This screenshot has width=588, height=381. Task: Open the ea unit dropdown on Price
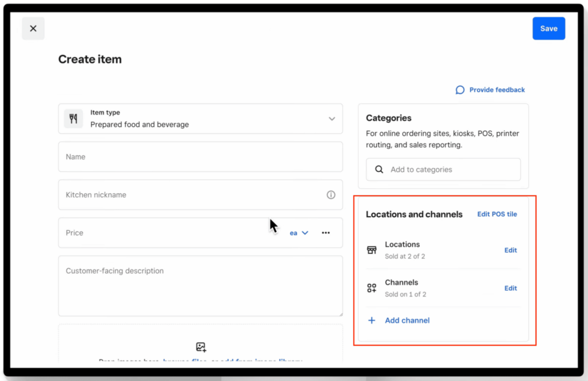pyautogui.click(x=298, y=232)
